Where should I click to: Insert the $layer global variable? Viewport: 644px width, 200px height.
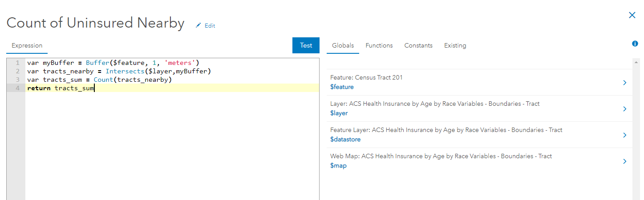pos(339,113)
